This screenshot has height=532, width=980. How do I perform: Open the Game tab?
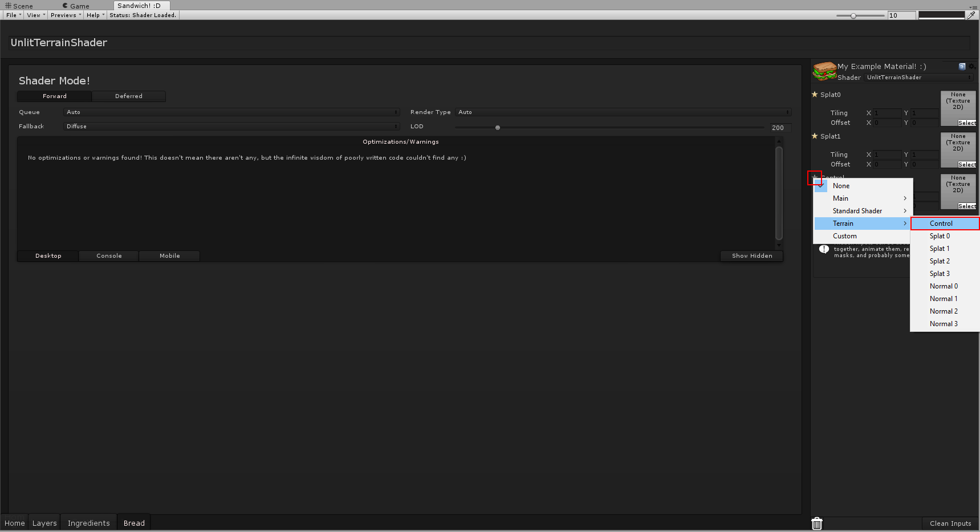pos(76,6)
